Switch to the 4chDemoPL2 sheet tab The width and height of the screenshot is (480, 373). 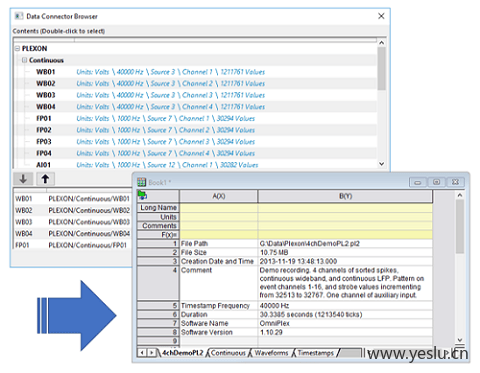coord(182,353)
